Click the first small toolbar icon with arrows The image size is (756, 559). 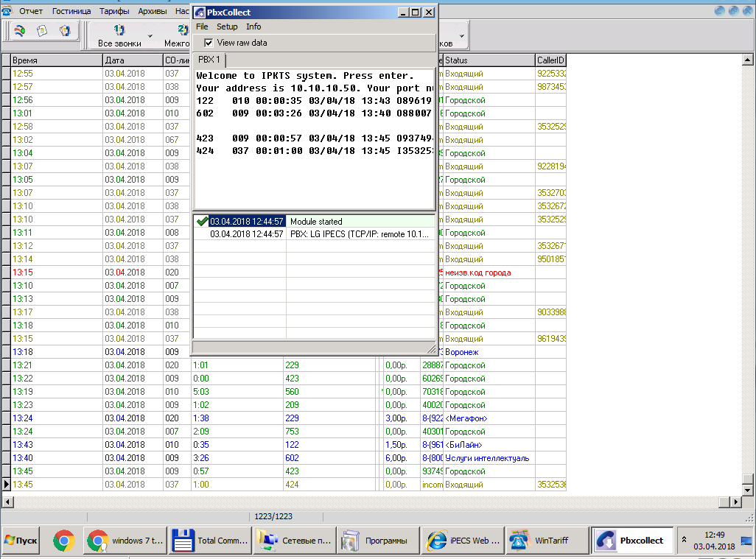tap(20, 31)
